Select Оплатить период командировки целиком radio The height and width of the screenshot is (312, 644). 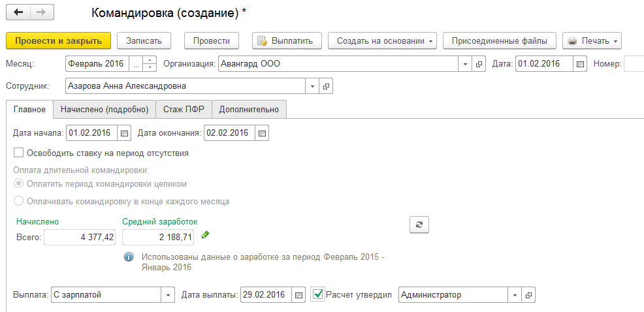click(x=18, y=184)
